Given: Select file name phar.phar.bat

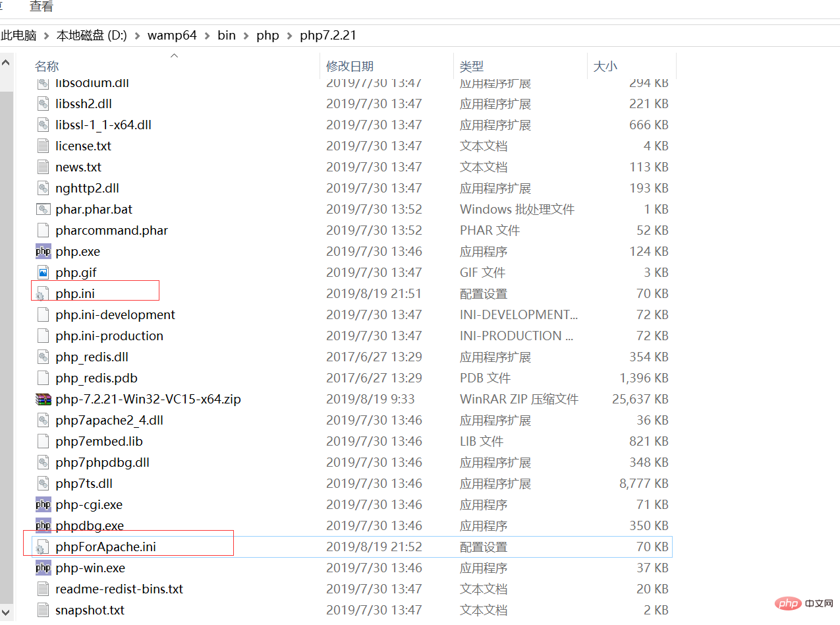Looking at the screenshot, I should coord(94,209).
